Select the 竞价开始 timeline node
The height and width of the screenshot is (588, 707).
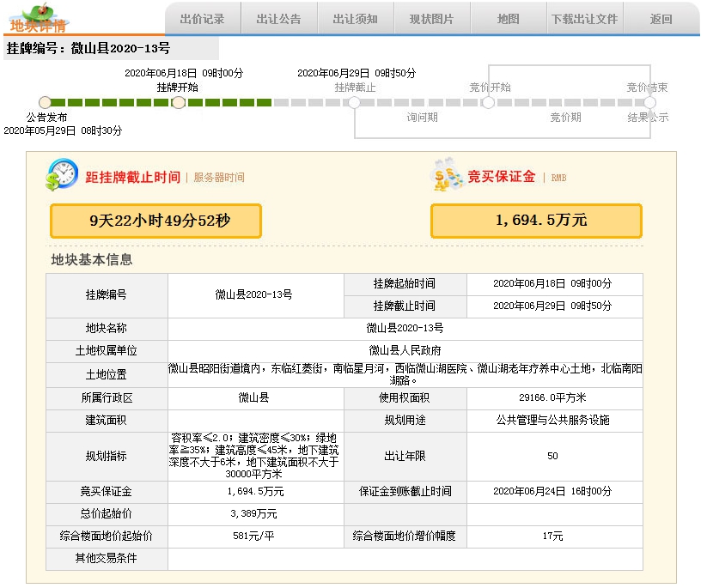(488, 102)
